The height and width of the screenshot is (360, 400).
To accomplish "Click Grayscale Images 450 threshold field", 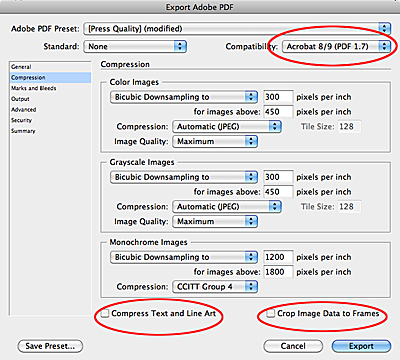I will coord(278,192).
